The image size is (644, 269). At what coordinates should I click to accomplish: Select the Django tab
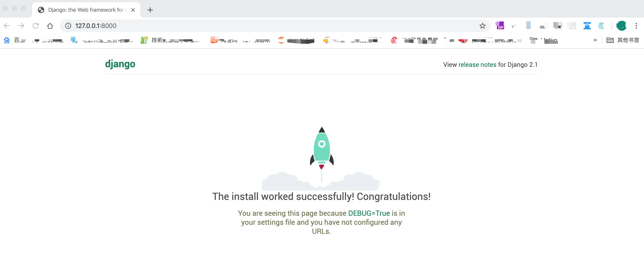point(85,10)
